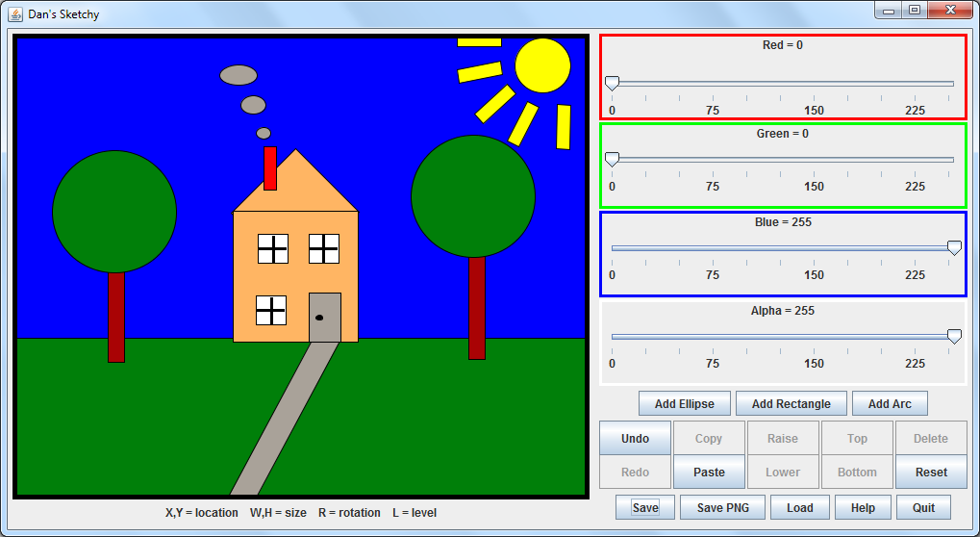This screenshot has width=980, height=537.
Task: Save the sketch
Action: 645,507
